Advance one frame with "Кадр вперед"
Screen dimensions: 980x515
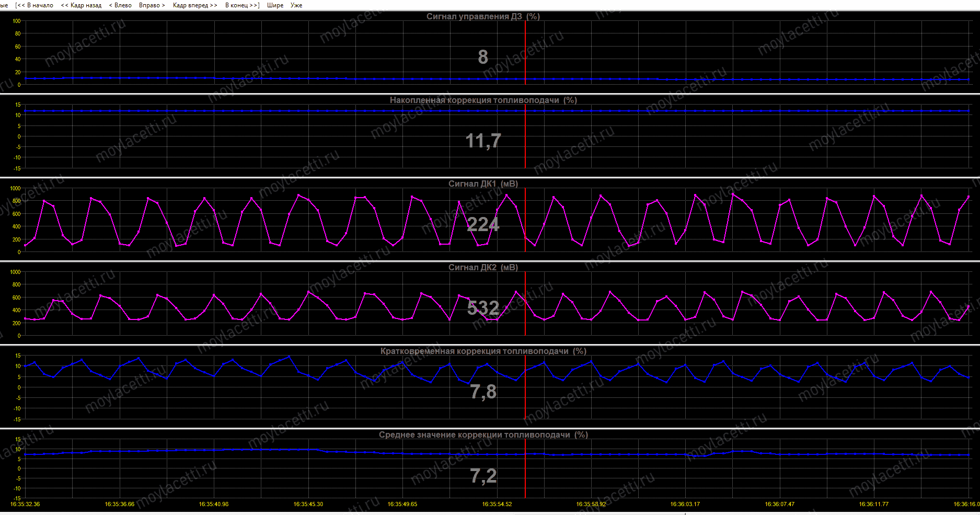click(x=194, y=5)
